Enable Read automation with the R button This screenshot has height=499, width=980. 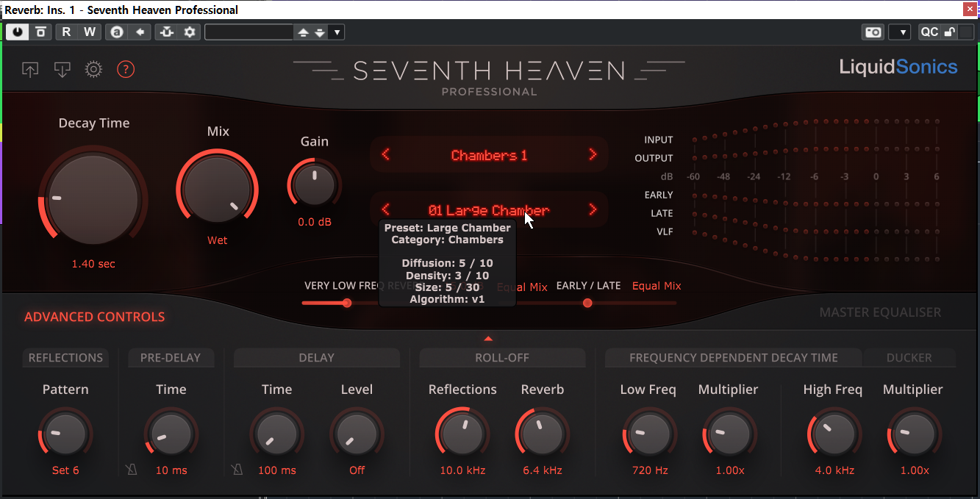[66, 32]
